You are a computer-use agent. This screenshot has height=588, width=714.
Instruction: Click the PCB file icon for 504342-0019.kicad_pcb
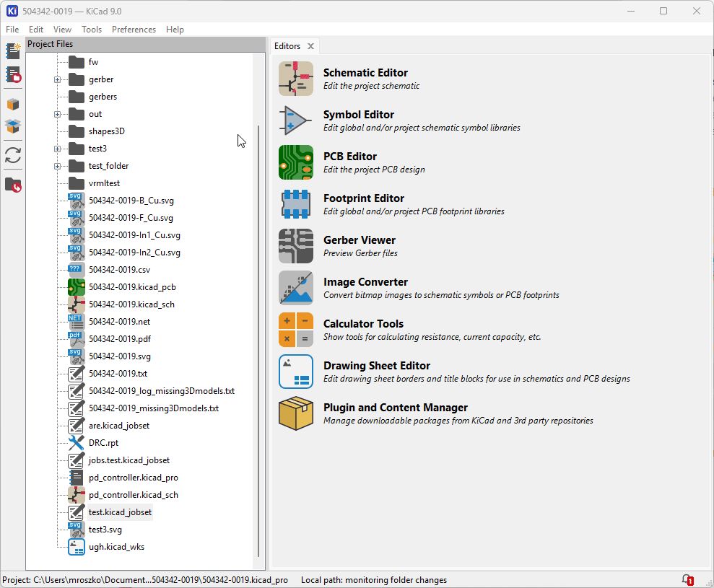(77, 287)
